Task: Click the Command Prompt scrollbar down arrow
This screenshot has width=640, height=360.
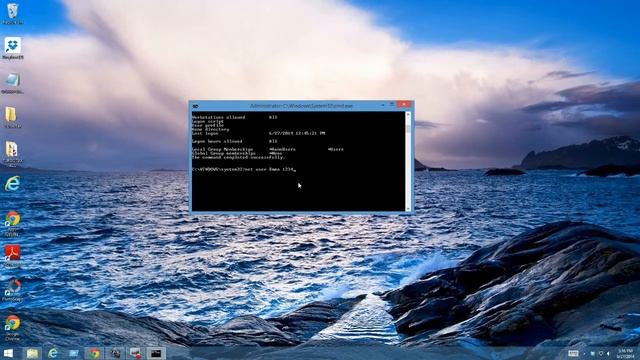Action: click(x=408, y=209)
